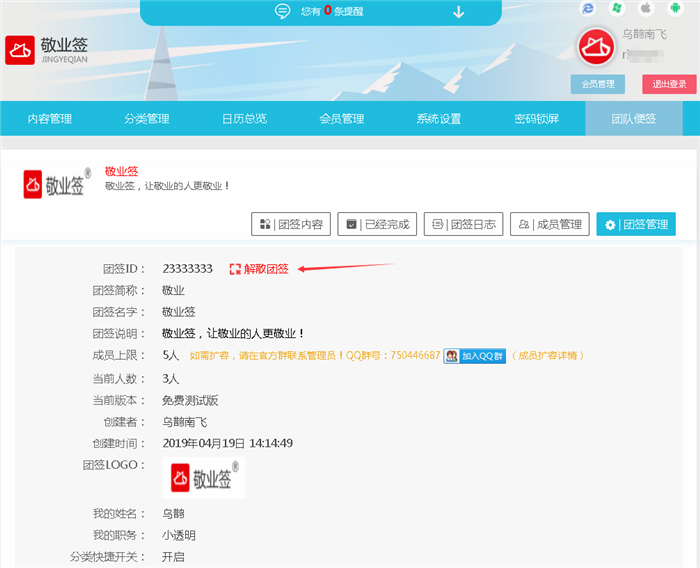
Task: Click the 加入QQ群 button
Action: (474, 356)
